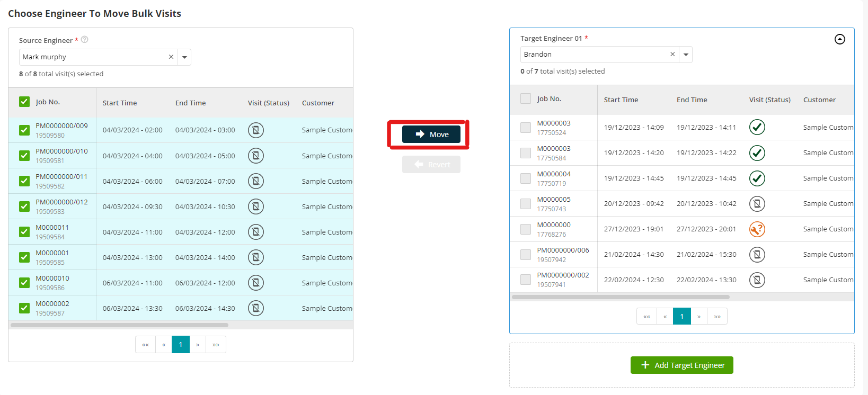
Task: Click the status icon for job M0000001
Action: tap(256, 257)
